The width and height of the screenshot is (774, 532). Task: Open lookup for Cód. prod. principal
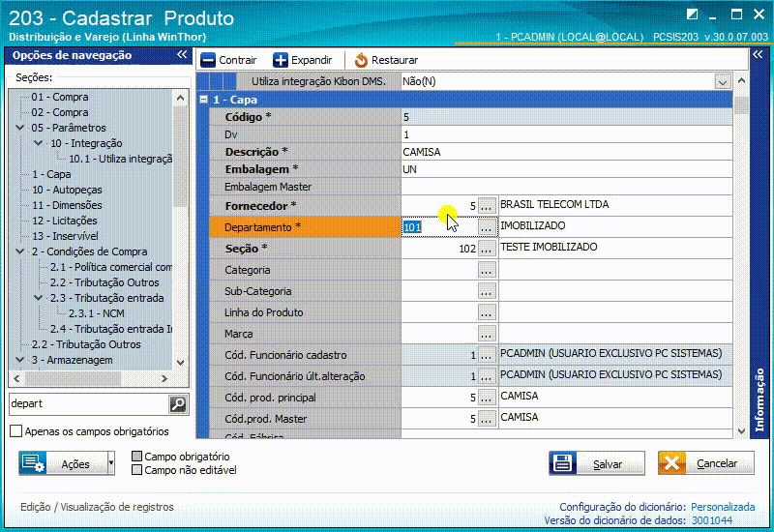[487, 398]
